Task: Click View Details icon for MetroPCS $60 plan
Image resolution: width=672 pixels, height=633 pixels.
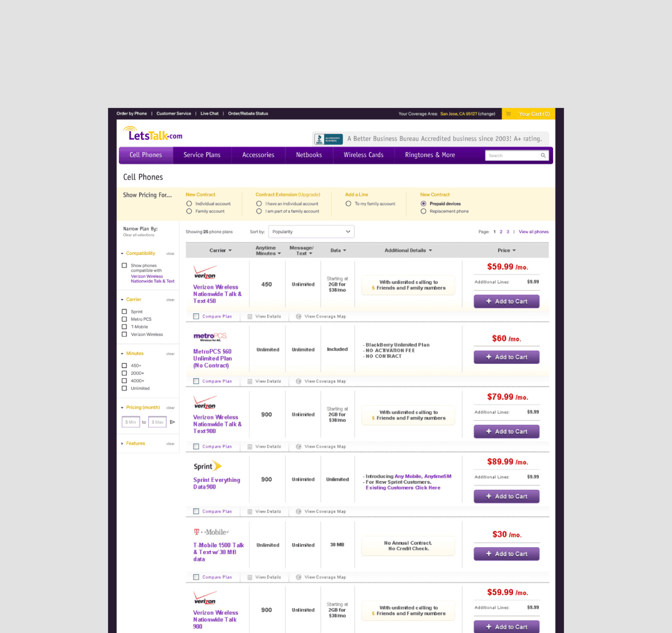Action: tap(250, 381)
